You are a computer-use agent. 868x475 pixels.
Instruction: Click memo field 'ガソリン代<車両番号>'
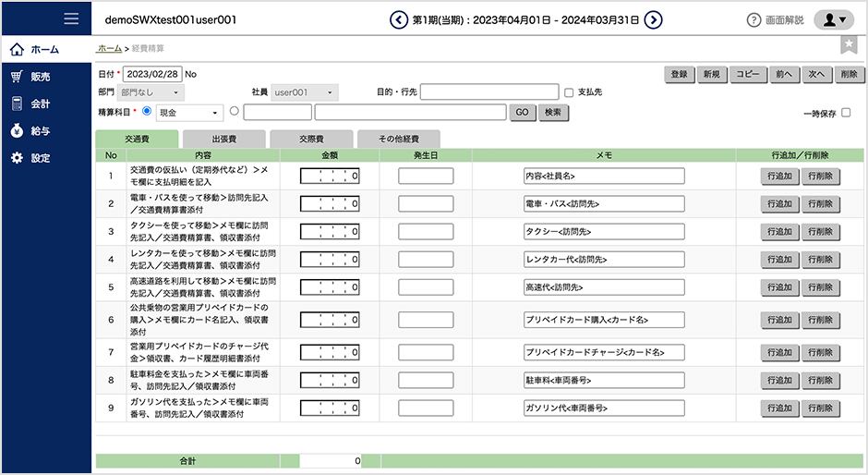coord(604,408)
